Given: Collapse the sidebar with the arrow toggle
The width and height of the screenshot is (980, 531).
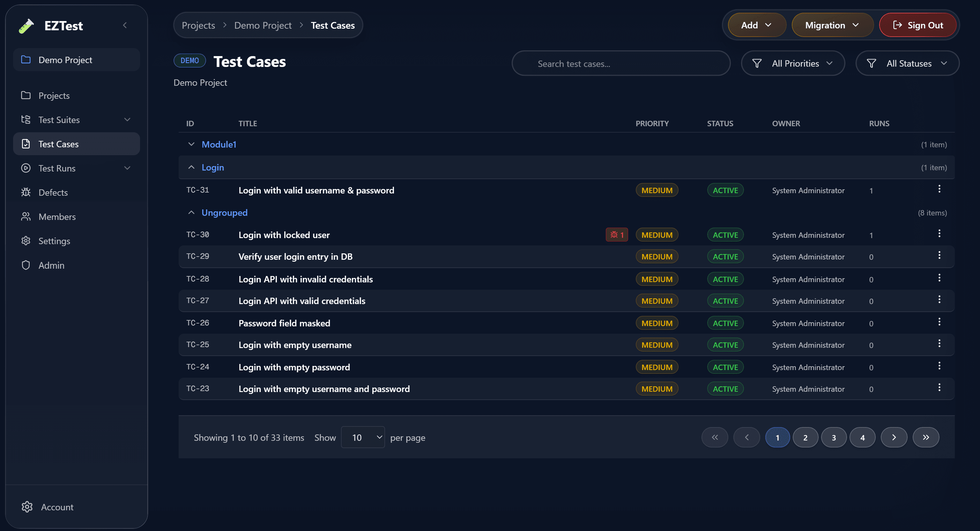Looking at the screenshot, I should click(x=125, y=25).
